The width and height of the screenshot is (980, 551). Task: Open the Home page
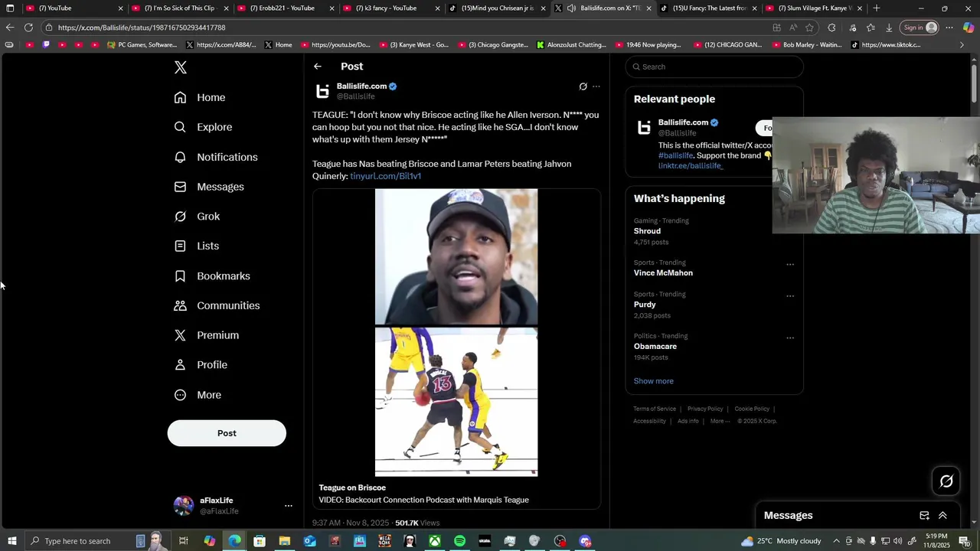(199, 97)
